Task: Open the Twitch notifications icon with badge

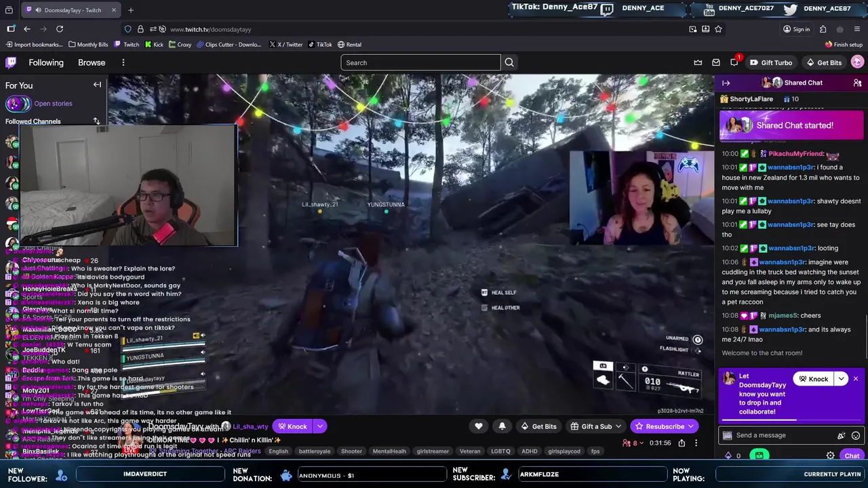Action: (734, 62)
